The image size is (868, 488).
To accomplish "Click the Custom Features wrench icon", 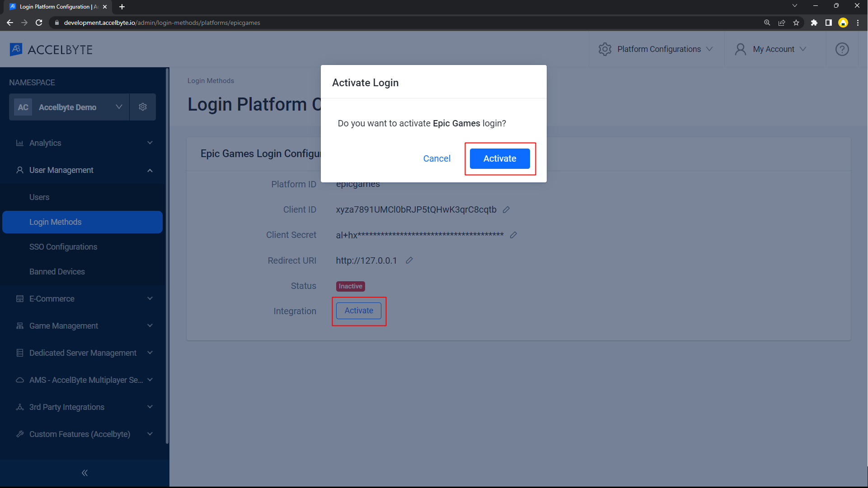I will [x=20, y=434].
